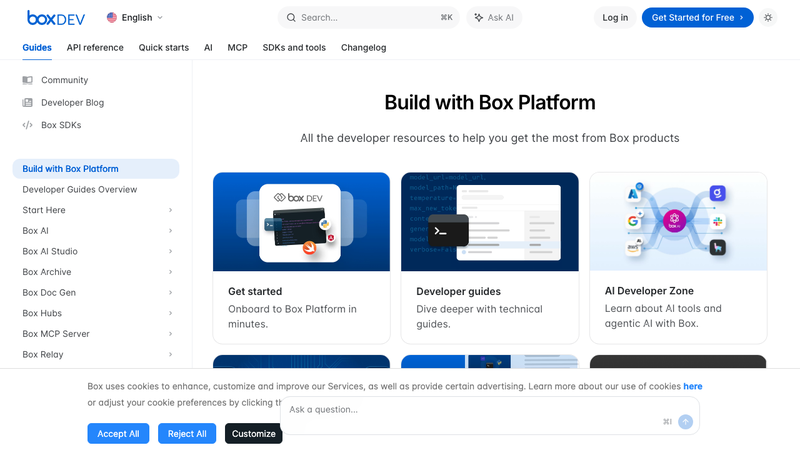Click Accept All cookies button
Image resolution: width=800 pixels, height=450 pixels.
(x=118, y=434)
